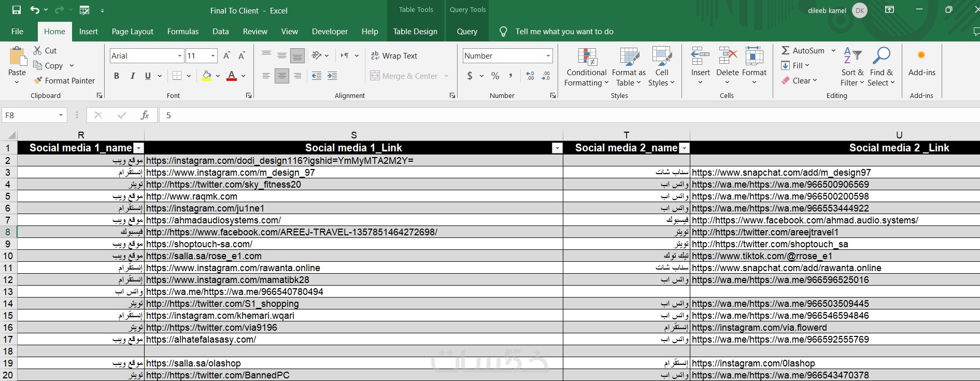Toggle Wrap Text
Image resolution: width=980 pixels, height=381 pixels.
(x=394, y=55)
